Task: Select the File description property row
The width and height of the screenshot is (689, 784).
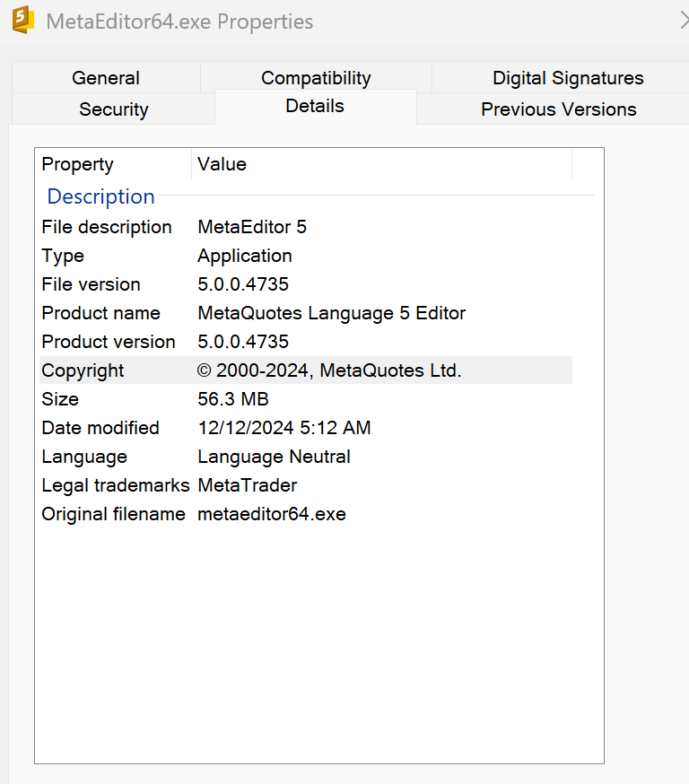Action: [x=306, y=227]
